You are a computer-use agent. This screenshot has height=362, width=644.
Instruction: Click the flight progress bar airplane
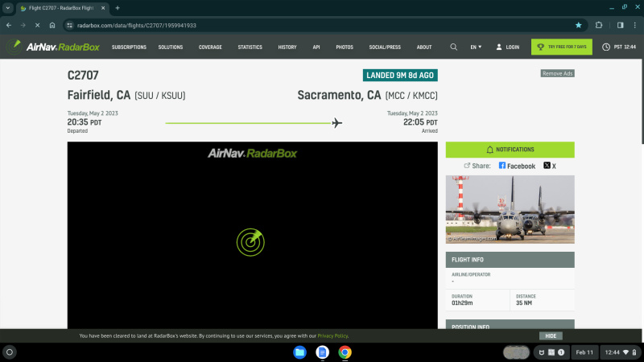tap(336, 123)
